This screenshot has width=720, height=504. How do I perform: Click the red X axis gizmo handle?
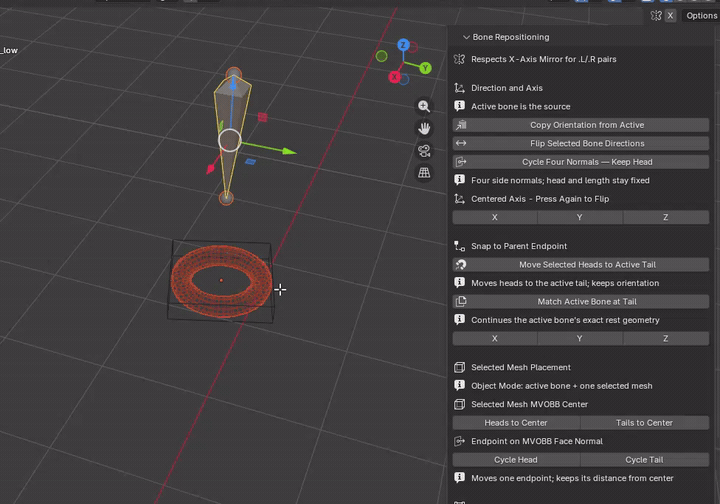pyautogui.click(x=394, y=77)
